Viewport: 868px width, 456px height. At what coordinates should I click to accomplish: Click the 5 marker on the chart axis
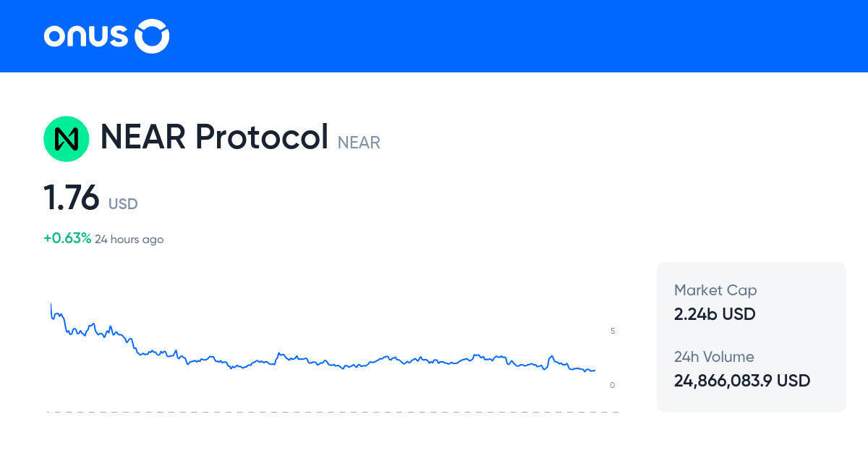pyautogui.click(x=612, y=331)
